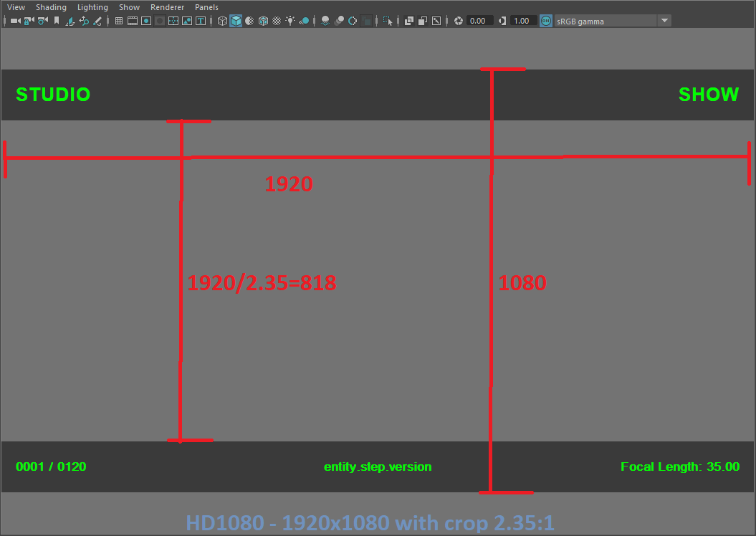
Task: Toggle the Gate Mask icon
Action: click(160, 21)
